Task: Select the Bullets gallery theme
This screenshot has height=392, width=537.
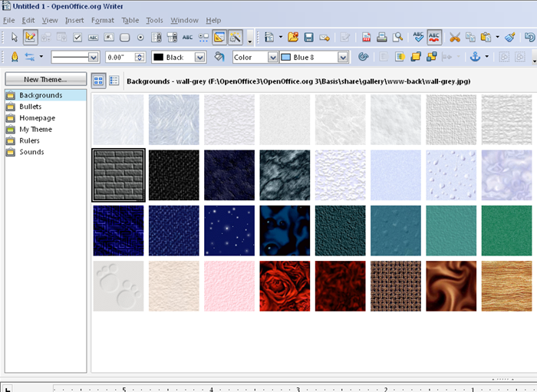Action: (31, 107)
